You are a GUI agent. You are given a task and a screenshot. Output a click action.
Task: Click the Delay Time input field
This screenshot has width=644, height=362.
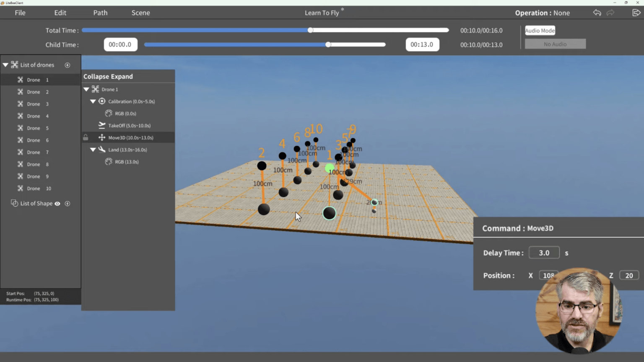click(x=544, y=253)
